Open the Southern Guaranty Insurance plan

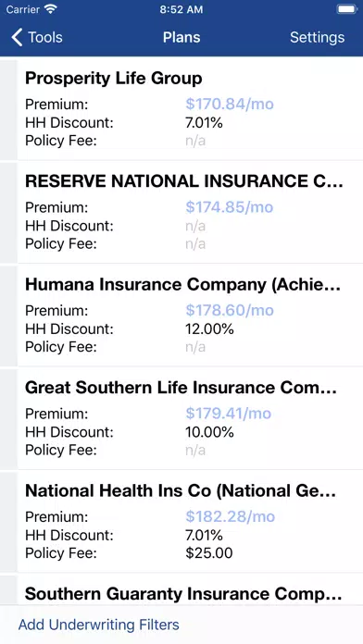pos(190,590)
